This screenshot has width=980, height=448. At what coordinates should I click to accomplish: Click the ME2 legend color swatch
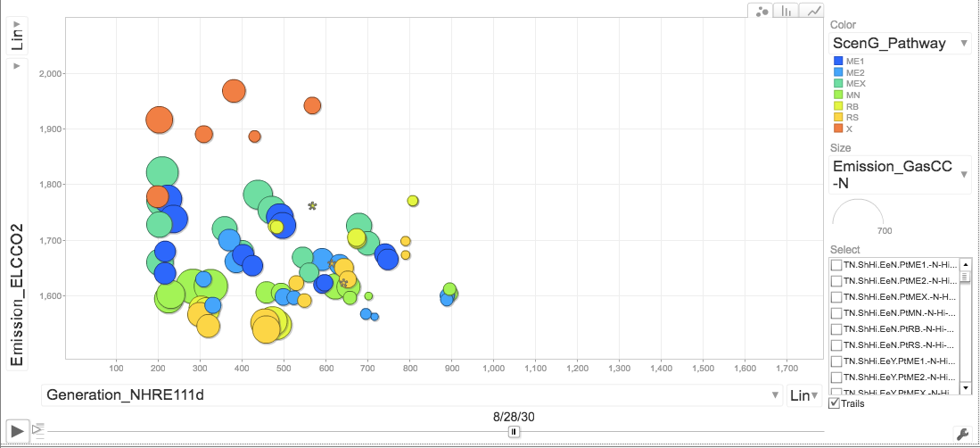coord(839,72)
